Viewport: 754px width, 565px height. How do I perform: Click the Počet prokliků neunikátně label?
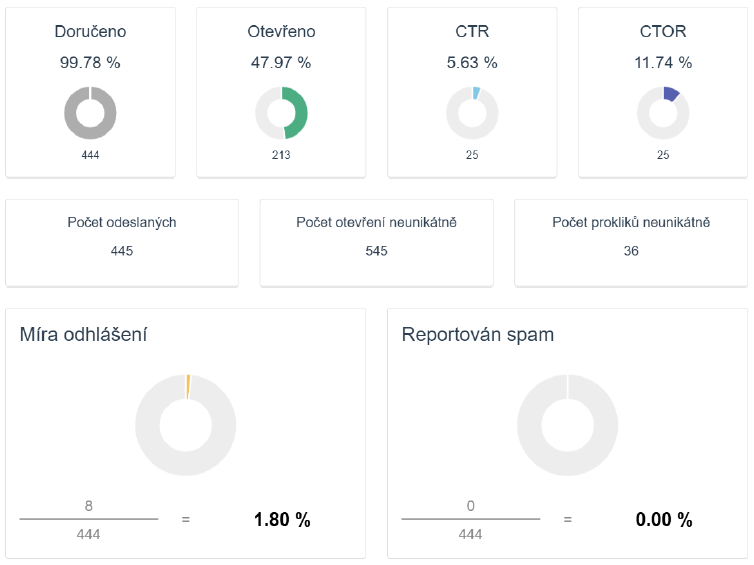(x=631, y=222)
